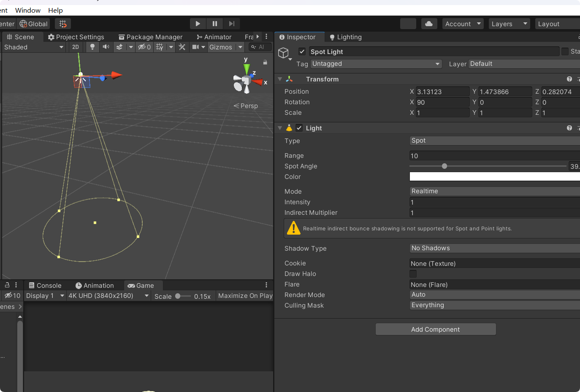Open the Layout dropdown
This screenshot has height=392, width=580.
(557, 24)
